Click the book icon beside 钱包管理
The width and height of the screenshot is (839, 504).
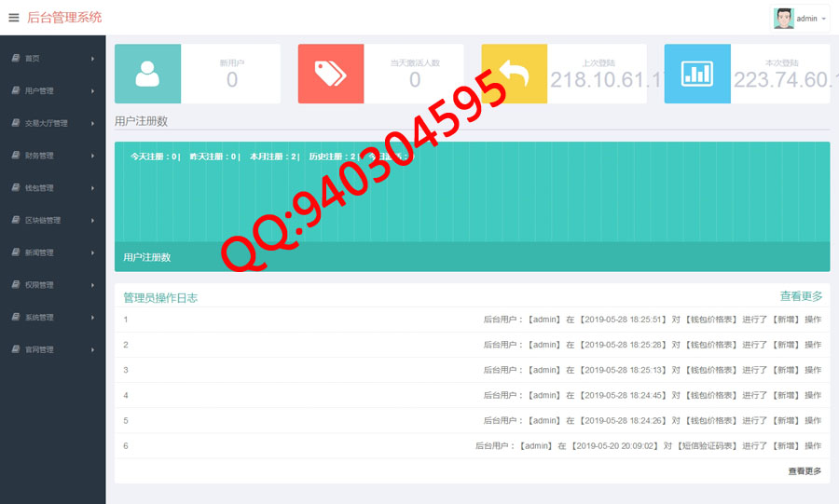[16, 188]
